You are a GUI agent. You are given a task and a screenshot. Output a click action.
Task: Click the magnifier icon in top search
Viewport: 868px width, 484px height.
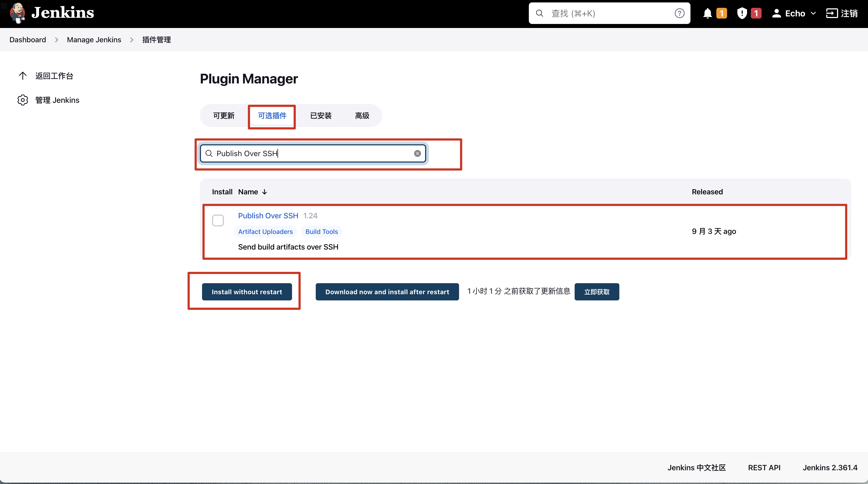[539, 13]
